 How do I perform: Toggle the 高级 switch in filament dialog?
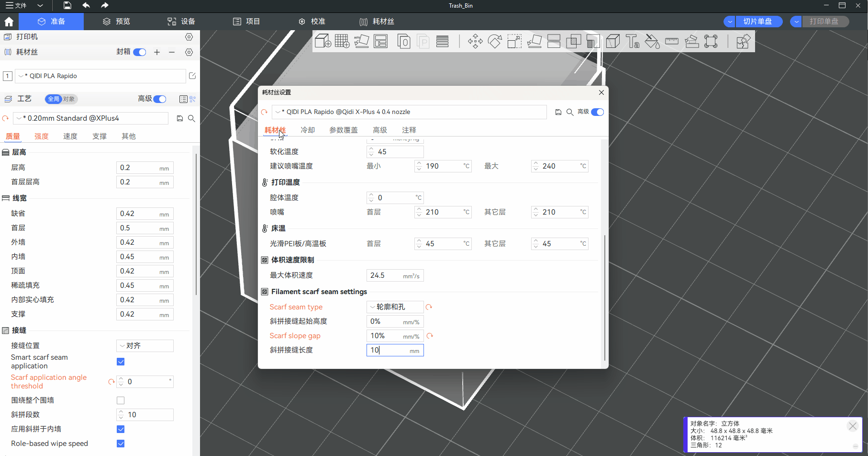(x=598, y=112)
